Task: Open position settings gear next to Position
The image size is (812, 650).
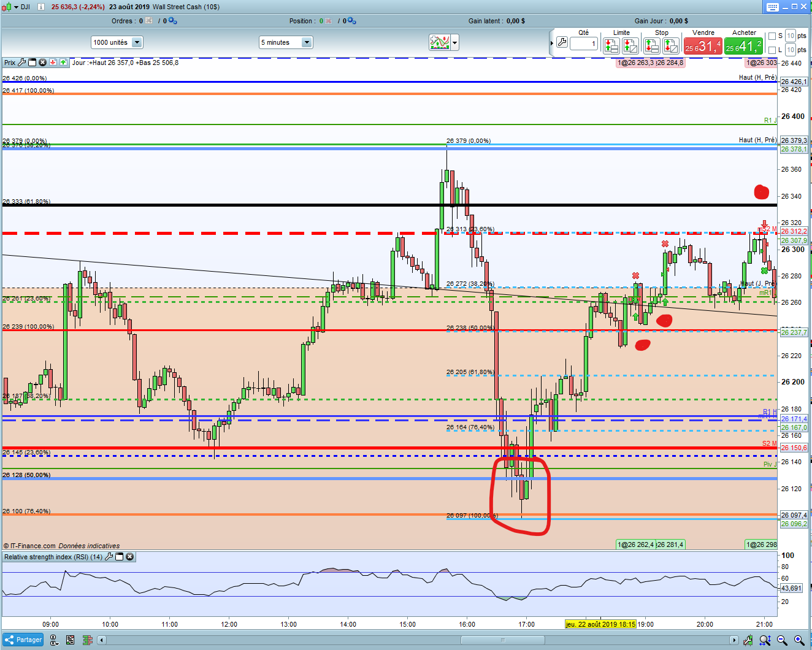Action: coord(352,21)
